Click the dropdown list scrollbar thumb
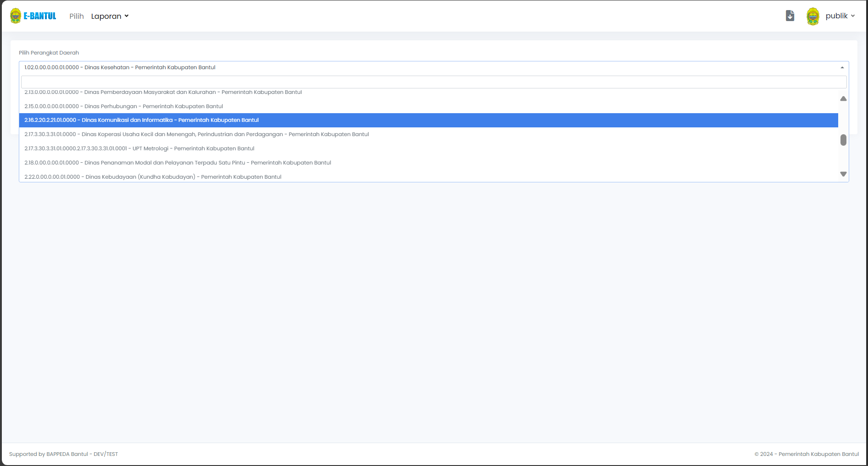 tap(843, 140)
